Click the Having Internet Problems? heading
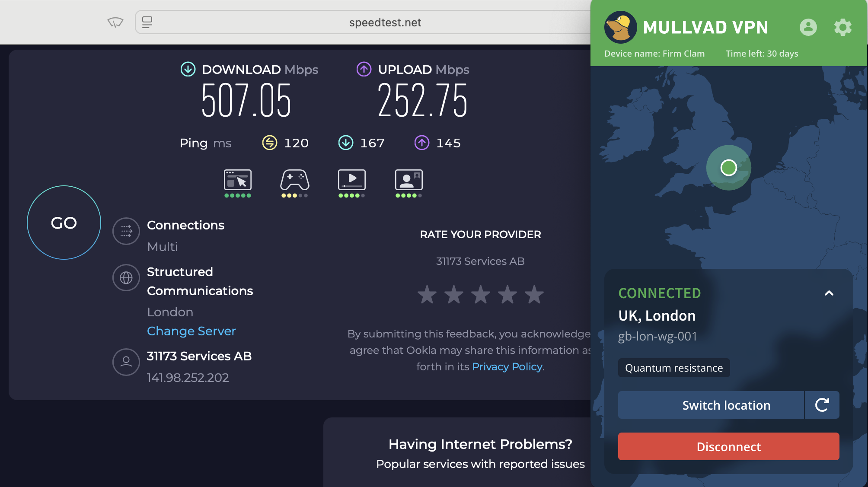The width and height of the screenshot is (868, 487). [x=480, y=444]
